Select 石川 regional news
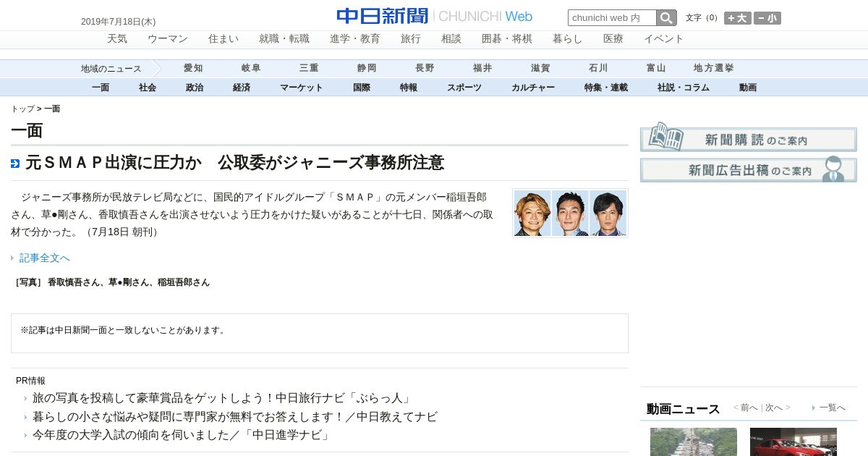 point(598,68)
